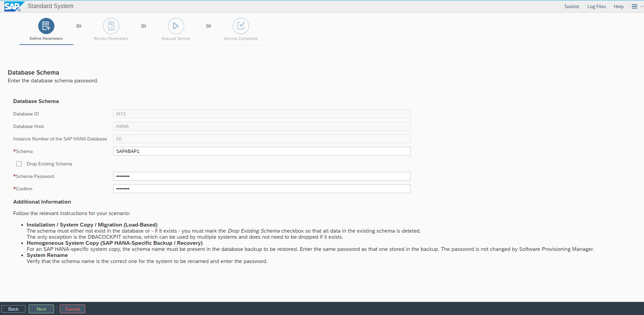Image resolution: width=644 pixels, height=315 pixels.
Task: Click the Review Parameters step icon
Action: (x=111, y=26)
